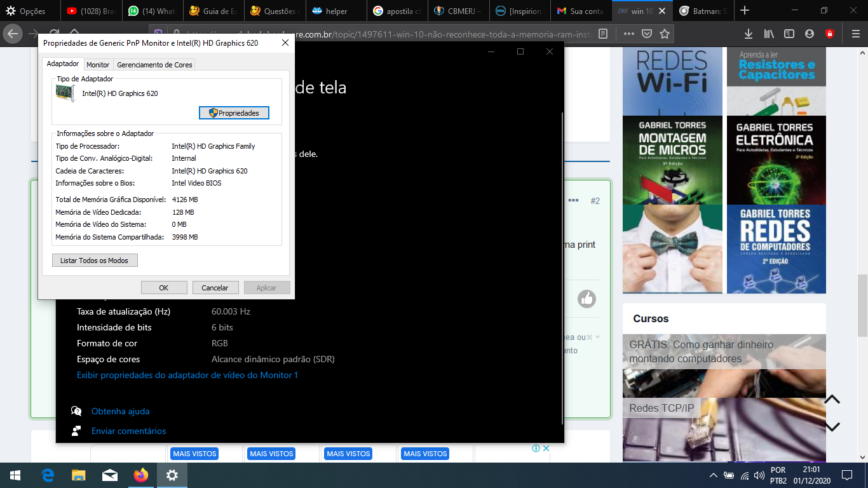Viewport: 868px width, 488px height.
Task: Show hidden system tray icons
Action: [x=714, y=475]
